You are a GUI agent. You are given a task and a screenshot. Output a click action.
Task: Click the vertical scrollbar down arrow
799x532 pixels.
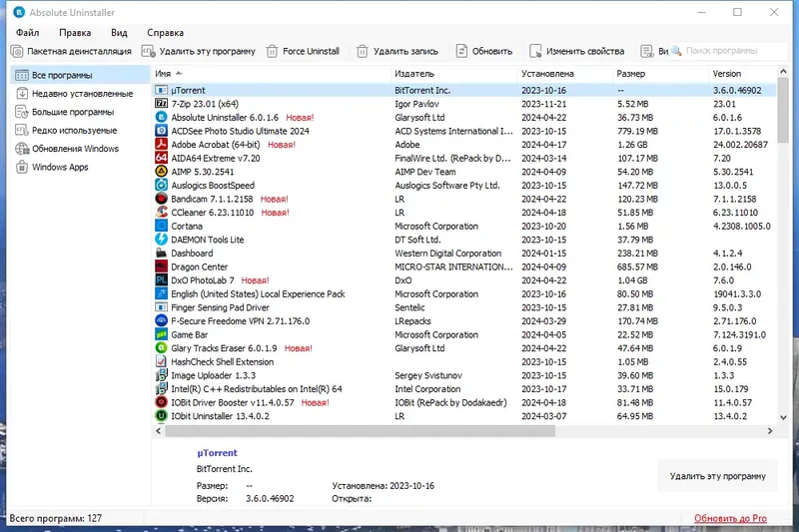click(x=783, y=417)
